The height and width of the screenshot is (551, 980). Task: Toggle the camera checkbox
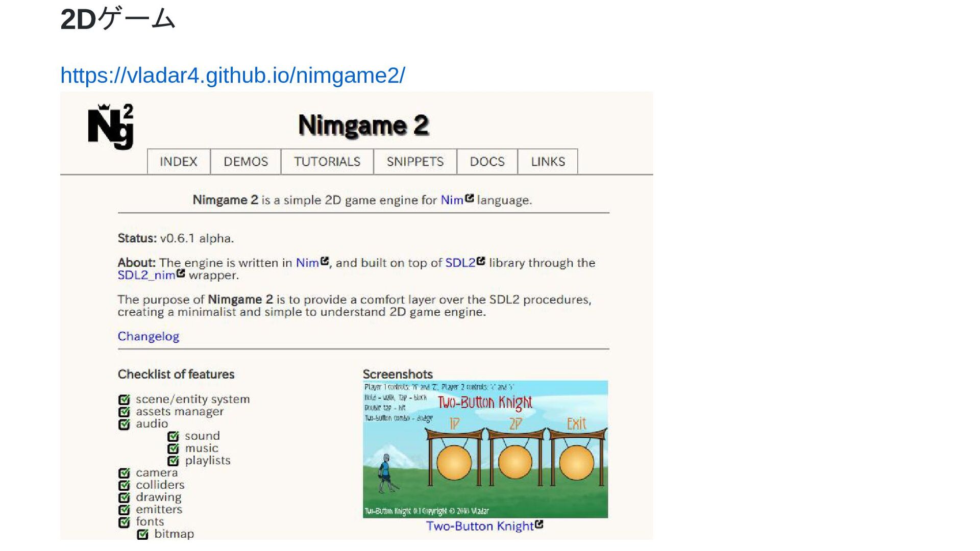point(124,473)
